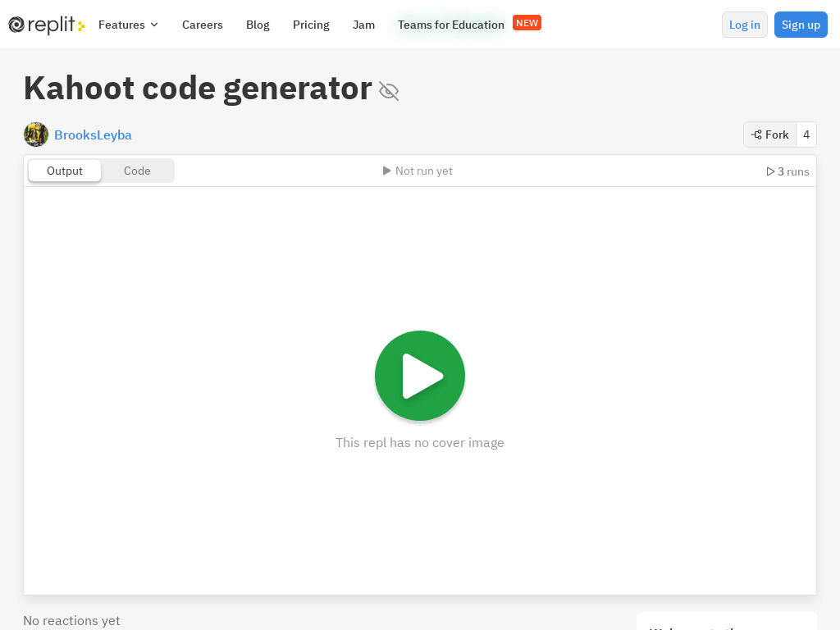Click the 'No reactions yet' text
The width and height of the screenshot is (840, 630).
pos(71,620)
